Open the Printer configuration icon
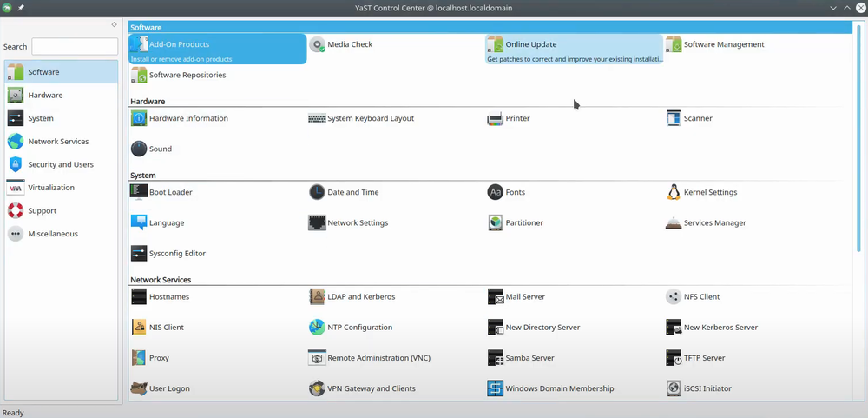The width and height of the screenshot is (868, 418). 496,118
